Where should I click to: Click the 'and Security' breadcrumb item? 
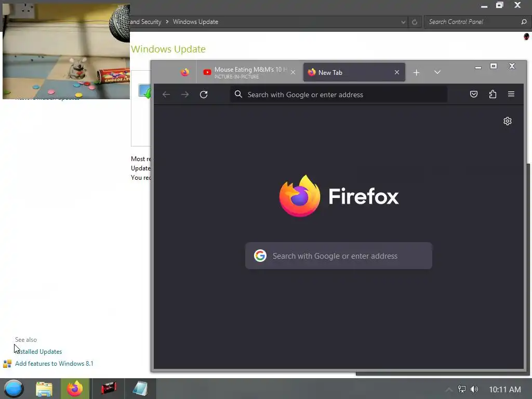[145, 22]
